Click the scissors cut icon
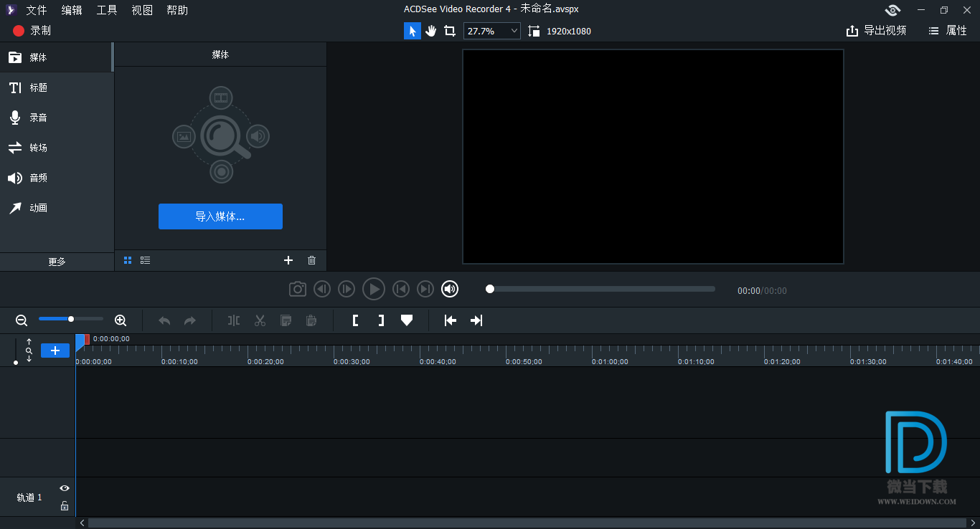The height and width of the screenshot is (529, 980). [260, 320]
